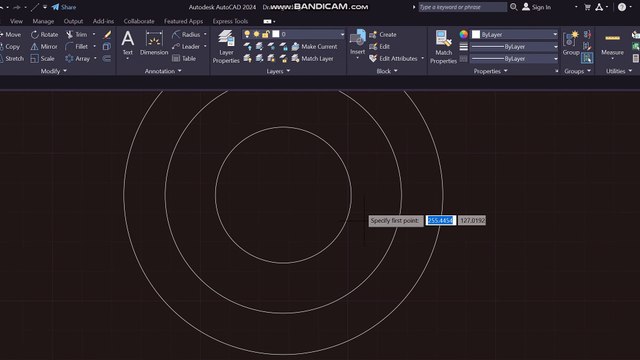Open the object color ByLayer dropdown
Image resolution: width=640 pixels, height=360 pixels.
pyautogui.click(x=555, y=35)
